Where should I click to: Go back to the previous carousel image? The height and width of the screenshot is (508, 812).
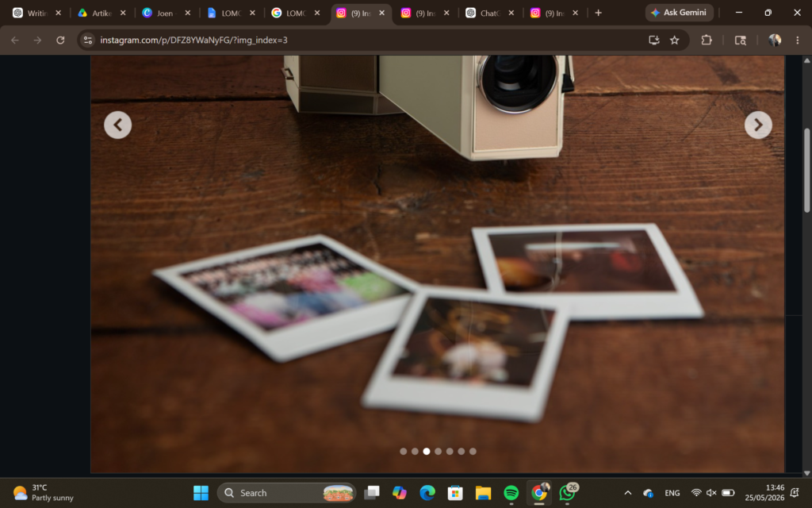coord(117,125)
